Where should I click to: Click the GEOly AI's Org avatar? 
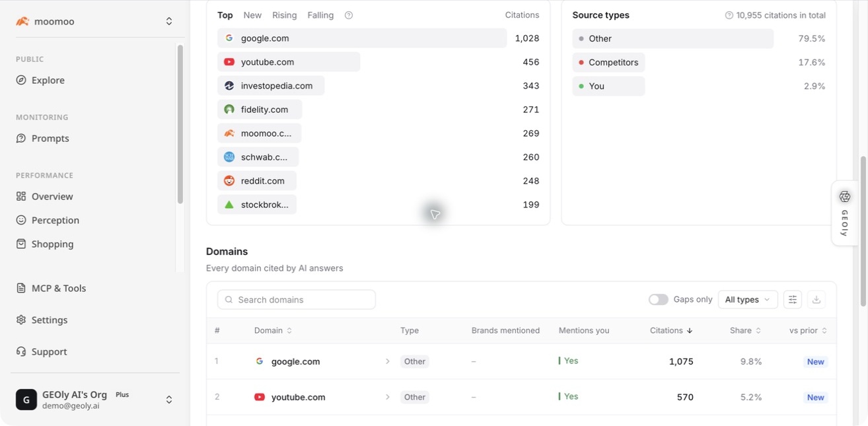[26, 400]
